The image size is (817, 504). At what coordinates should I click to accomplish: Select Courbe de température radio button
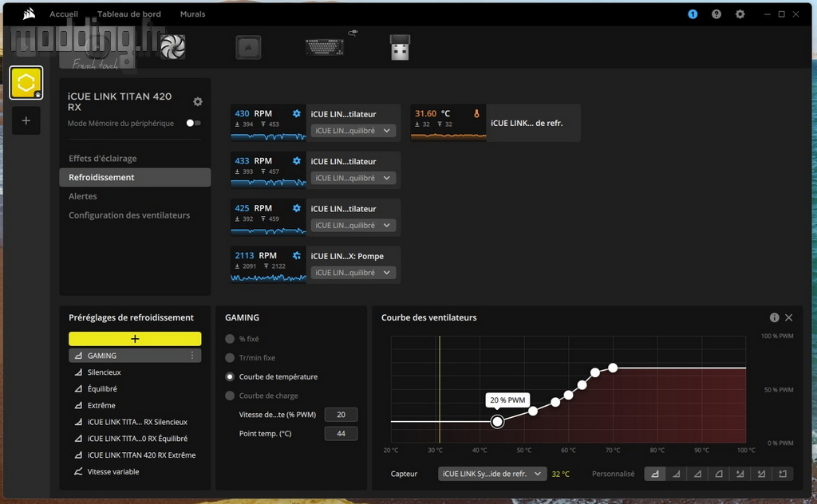(230, 376)
